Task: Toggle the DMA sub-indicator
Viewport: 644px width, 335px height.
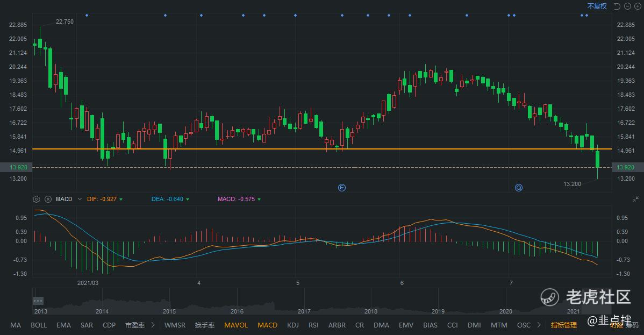Action: pos(381,325)
